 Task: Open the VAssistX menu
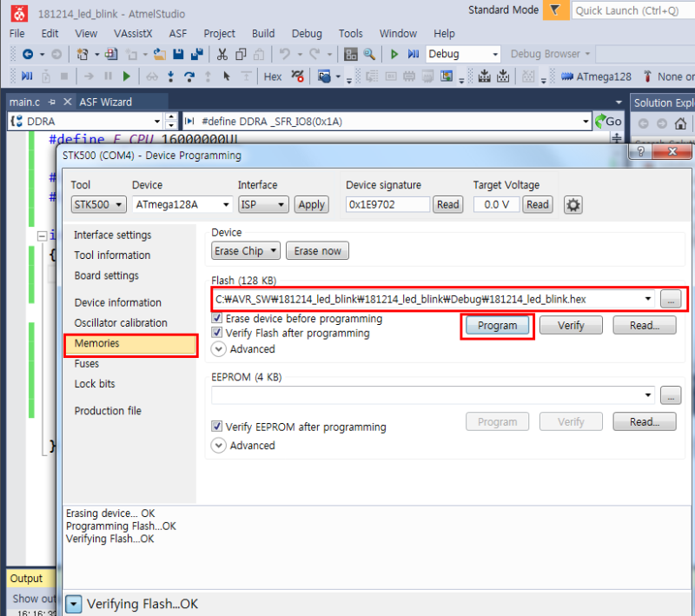coord(133,34)
